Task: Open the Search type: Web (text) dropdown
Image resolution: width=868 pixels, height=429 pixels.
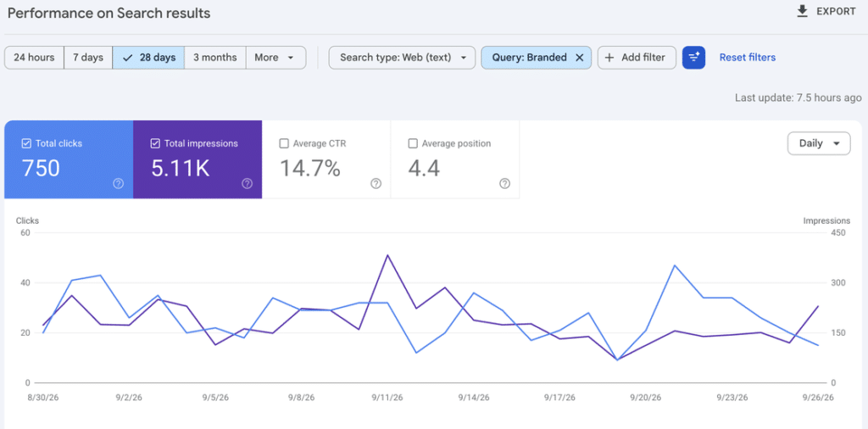Action: [402, 58]
